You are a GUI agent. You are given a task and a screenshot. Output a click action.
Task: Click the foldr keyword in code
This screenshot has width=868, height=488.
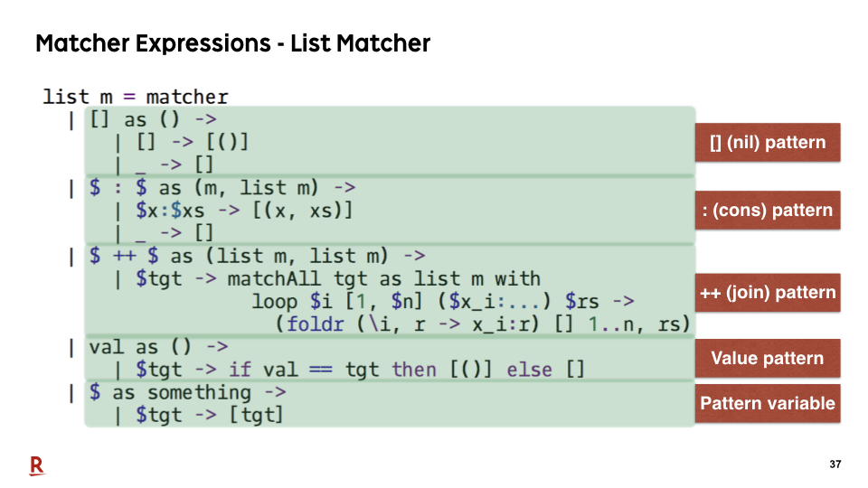click(x=315, y=324)
